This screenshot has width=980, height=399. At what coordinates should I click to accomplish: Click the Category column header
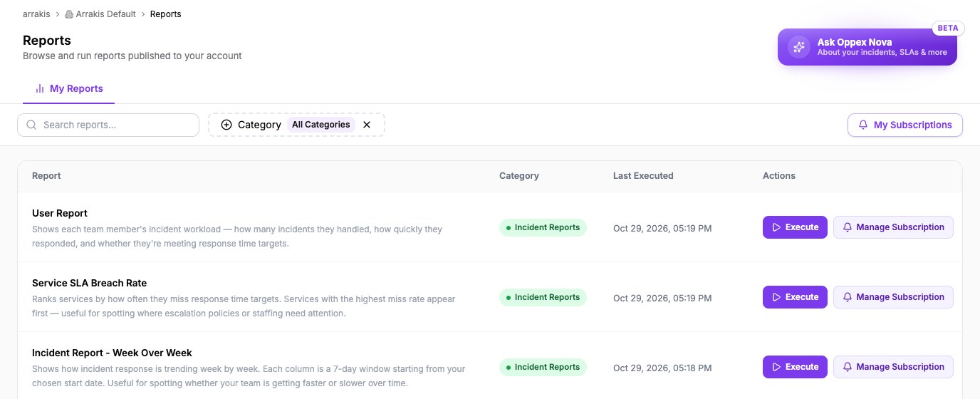tap(519, 176)
